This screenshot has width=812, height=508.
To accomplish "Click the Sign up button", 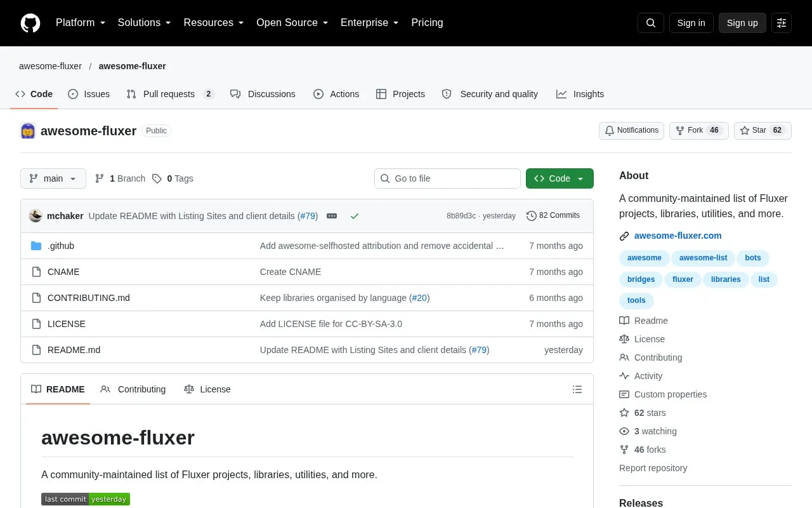I will (742, 23).
